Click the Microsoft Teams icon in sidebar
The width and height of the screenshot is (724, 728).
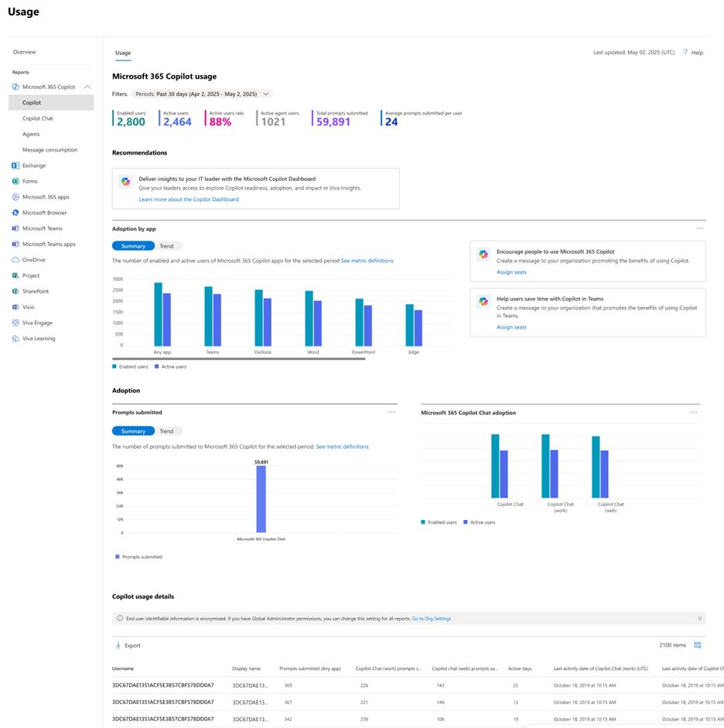[x=15, y=228]
